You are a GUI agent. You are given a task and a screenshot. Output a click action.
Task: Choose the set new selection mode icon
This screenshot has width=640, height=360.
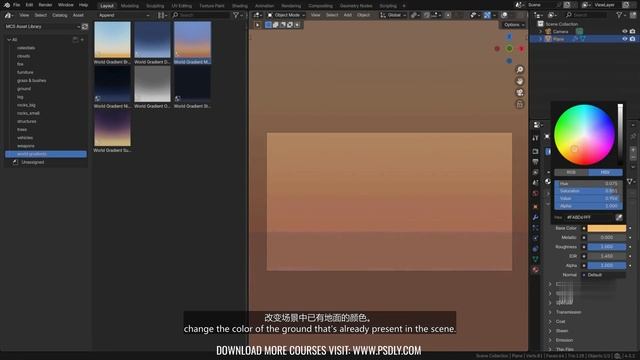(x=268, y=25)
